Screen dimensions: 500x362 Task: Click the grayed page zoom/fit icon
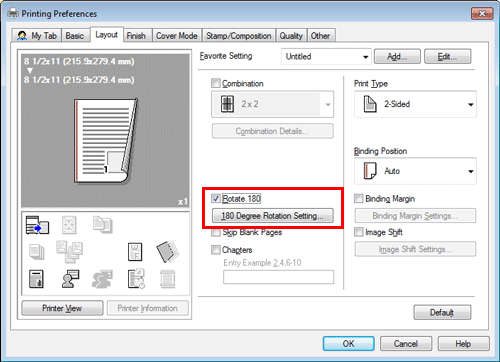point(69,225)
